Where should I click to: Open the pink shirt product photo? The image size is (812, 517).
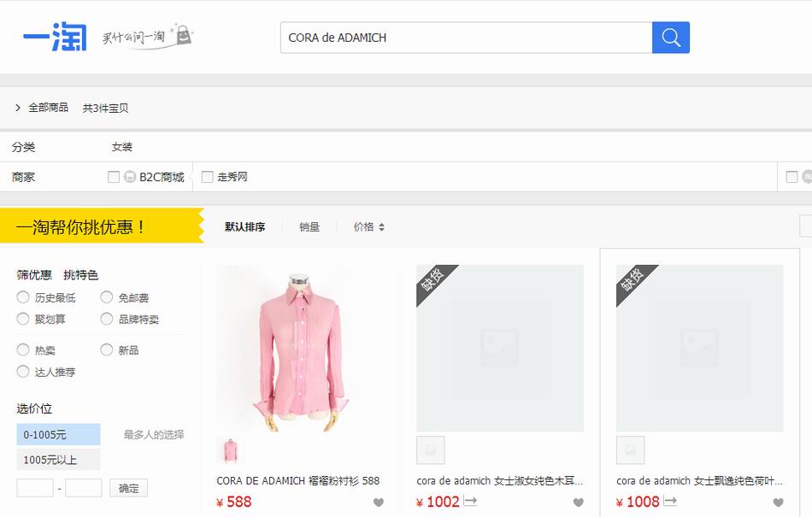coord(300,349)
